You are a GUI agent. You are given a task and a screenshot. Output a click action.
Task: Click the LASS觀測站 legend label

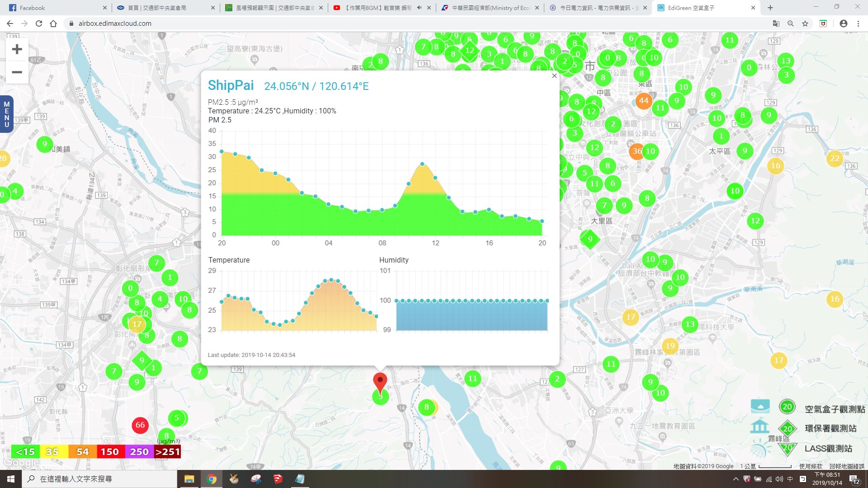pyautogui.click(x=828, y=449)
